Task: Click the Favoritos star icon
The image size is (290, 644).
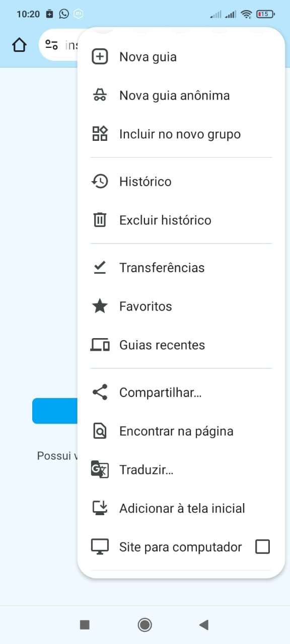Action: 100,306
